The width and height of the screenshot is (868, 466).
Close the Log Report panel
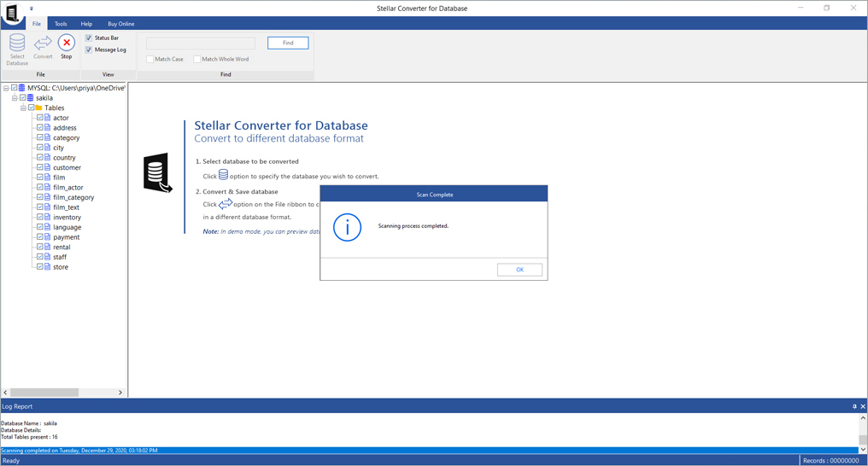(863, 406)
